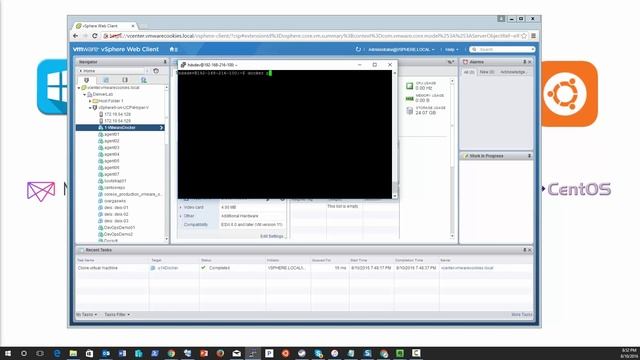This screenshot has width=640, height=360.
Task: Select the Networking navigator tab
Action: [144, 80]
